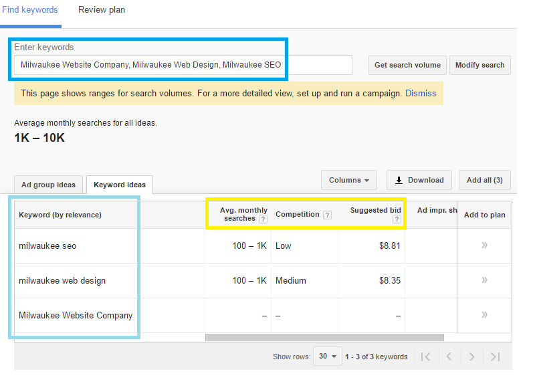Add milwaukee seo keyword to plan

(x=484, y=246)
